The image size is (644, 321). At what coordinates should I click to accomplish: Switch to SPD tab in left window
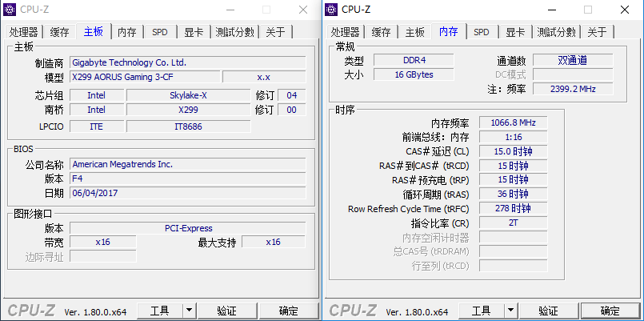(160, 32)
